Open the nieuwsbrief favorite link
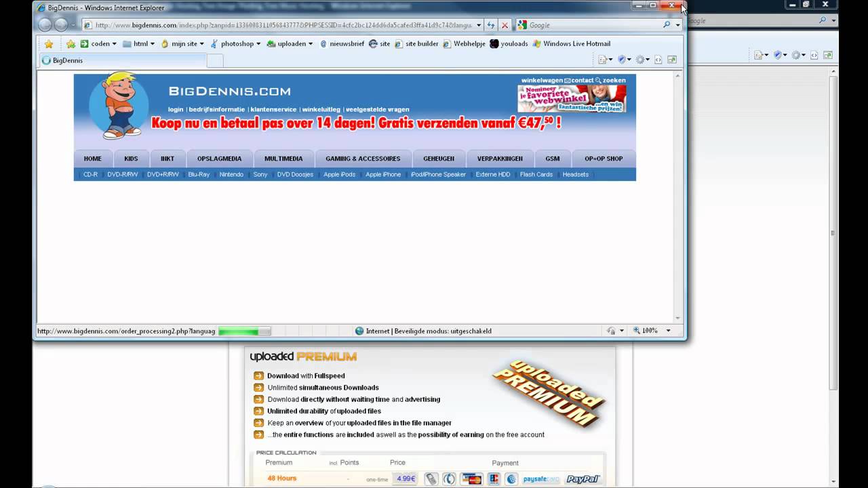Image resolution: width=868 pixels, height=488 pixels. pyautogui.click(x=342, y=44)
